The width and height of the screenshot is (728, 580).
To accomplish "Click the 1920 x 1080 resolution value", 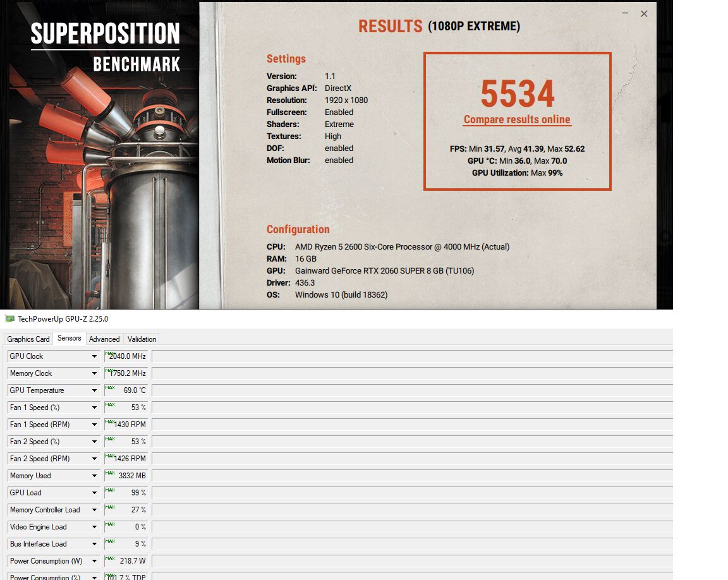I will pyautogui.click(x=346, y=100).
